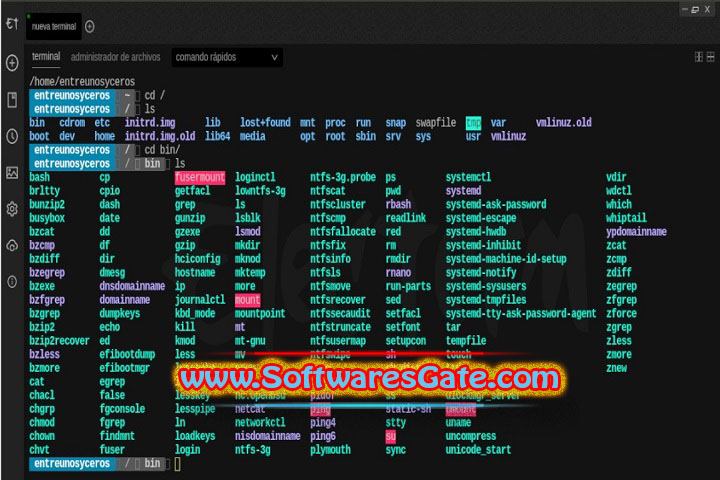This screenshot has width=720, height=480.
Task: Click the sidebar cloud sync icon
Action: [x=12, y=245]
